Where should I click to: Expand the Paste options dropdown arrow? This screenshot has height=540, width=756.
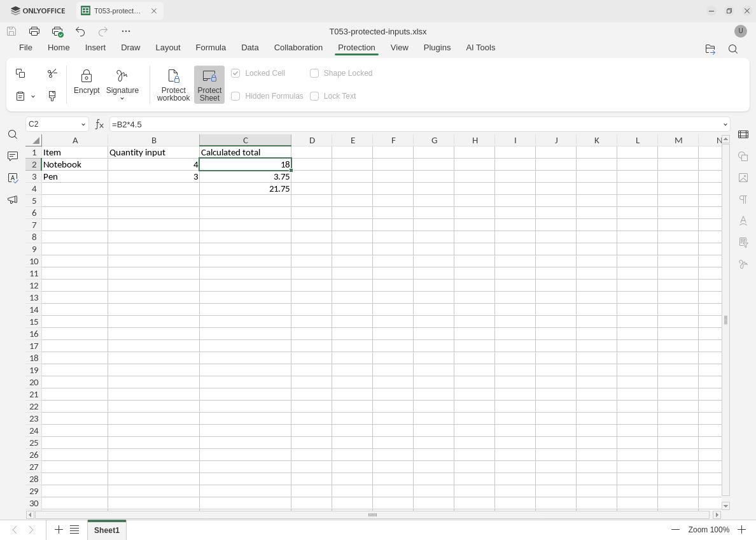point(33,97)
